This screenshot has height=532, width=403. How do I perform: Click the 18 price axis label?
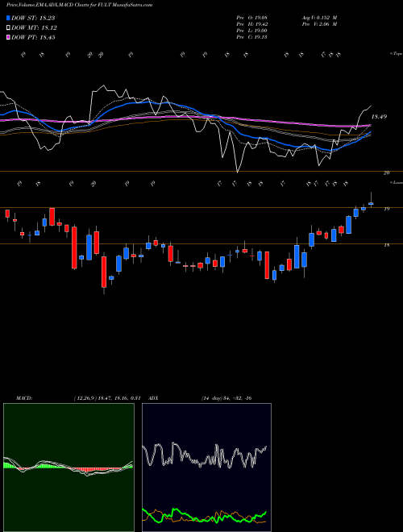pos(386,245)
